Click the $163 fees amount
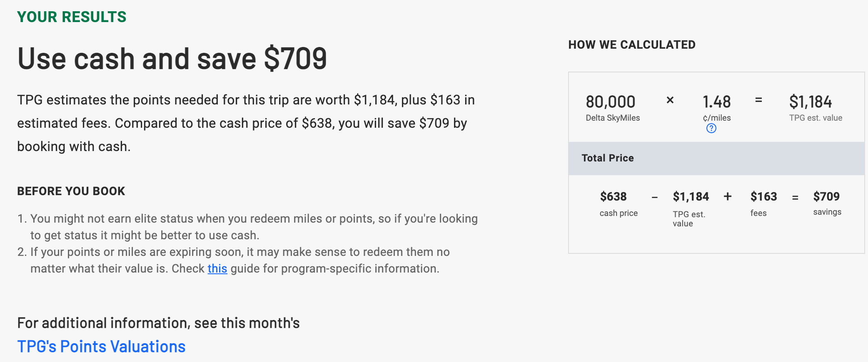Screen dimensions: 868x362 [x=763, y=196]
